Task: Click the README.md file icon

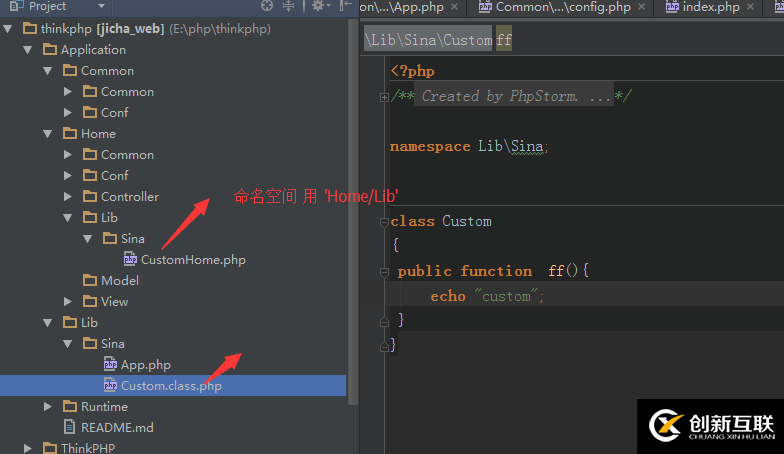Action: (70, 427)
